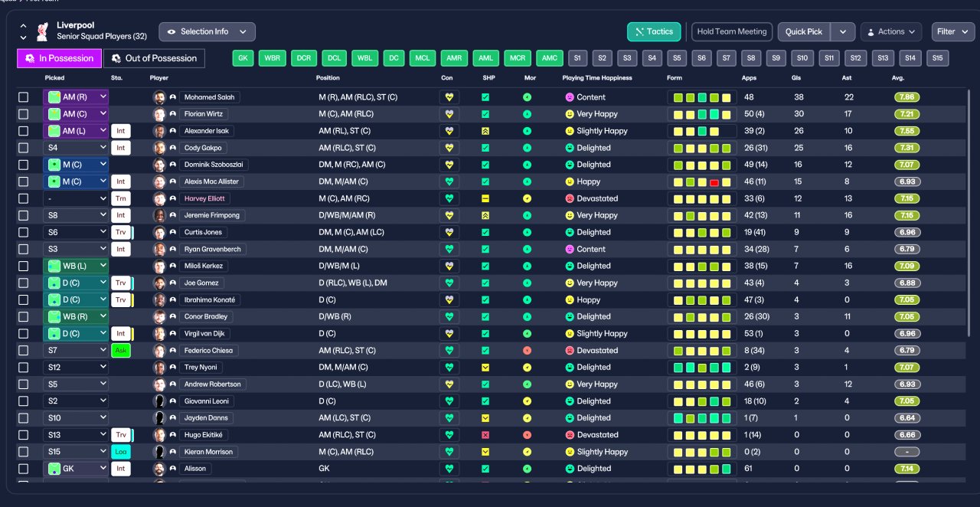This screenshot has width=980, height=507.
Task: Click Mohamed Salah's condition heart icon
Action: (449, 97)
